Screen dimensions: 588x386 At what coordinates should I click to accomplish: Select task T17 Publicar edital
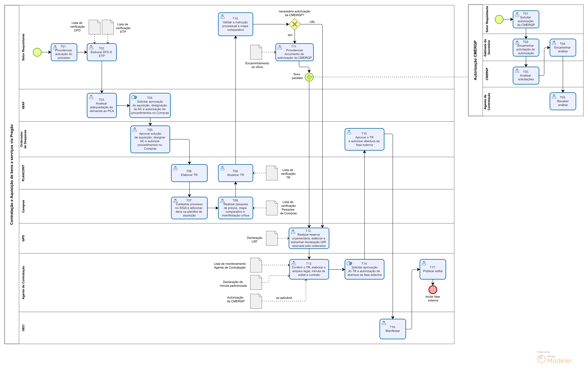pos(433,269)
